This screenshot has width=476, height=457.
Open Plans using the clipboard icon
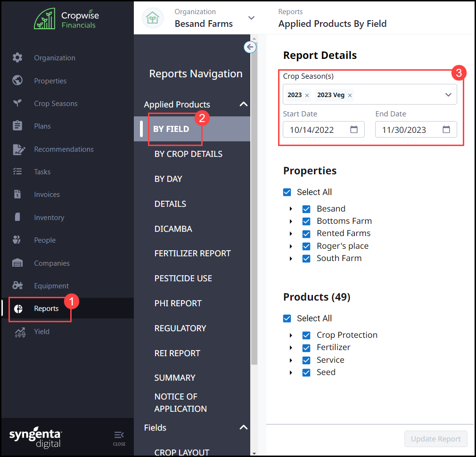(x=17, y=126)
